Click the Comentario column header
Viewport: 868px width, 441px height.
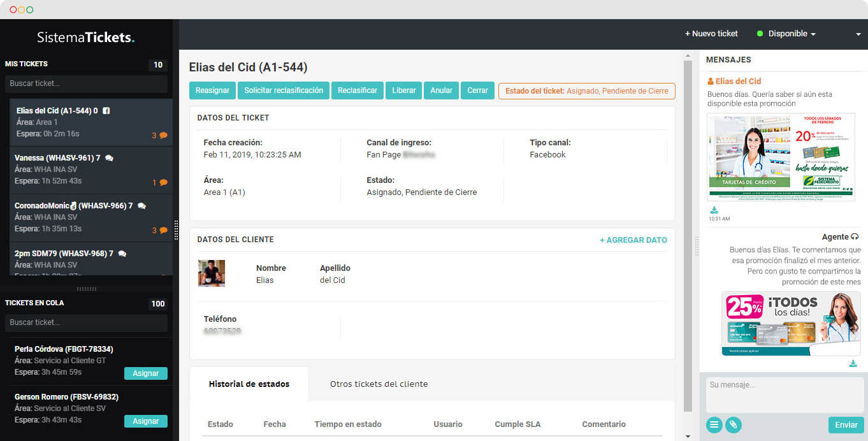pos(604,424)
